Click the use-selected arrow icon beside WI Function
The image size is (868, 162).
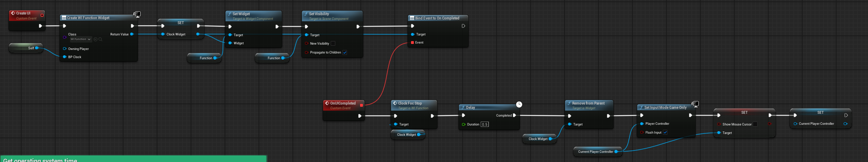[96, 39]
